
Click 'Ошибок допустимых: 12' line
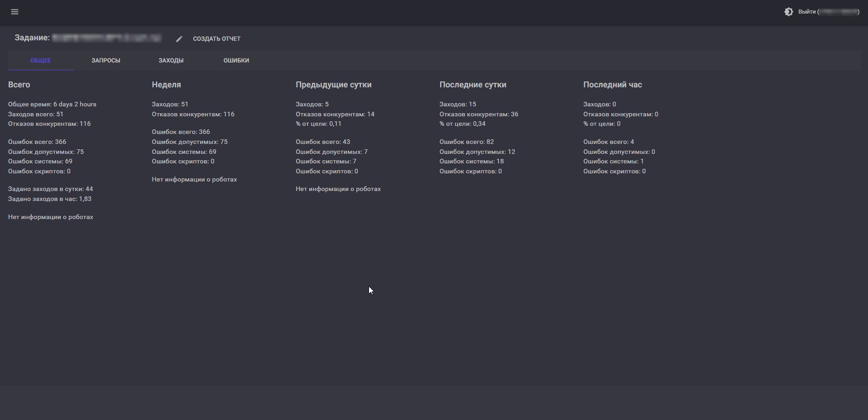click(x=477, y=152)
